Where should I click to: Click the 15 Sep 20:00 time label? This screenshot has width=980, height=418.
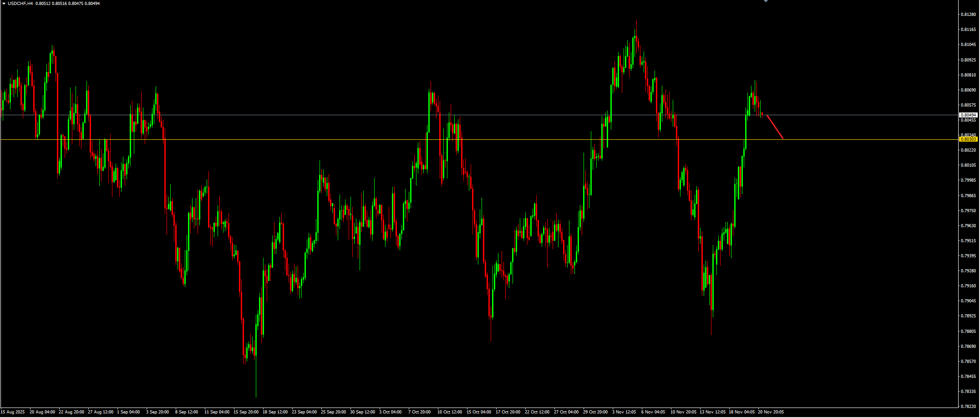pos(246,412)
